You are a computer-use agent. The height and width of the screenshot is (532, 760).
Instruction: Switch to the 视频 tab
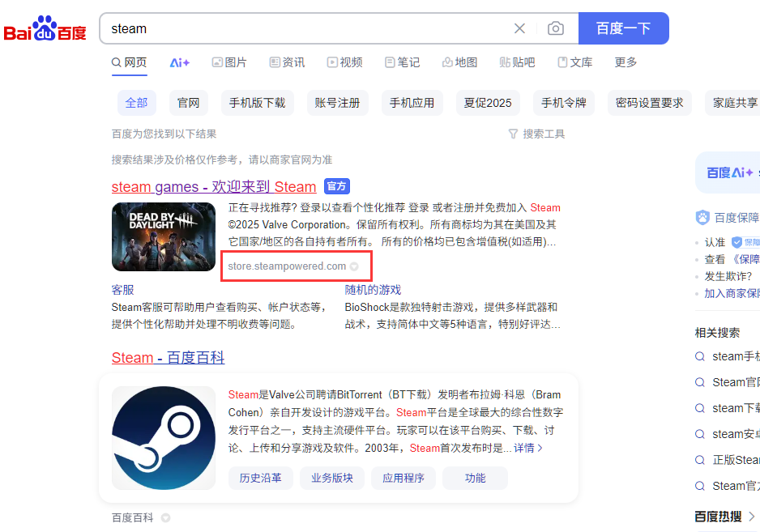tap(344, 62)
